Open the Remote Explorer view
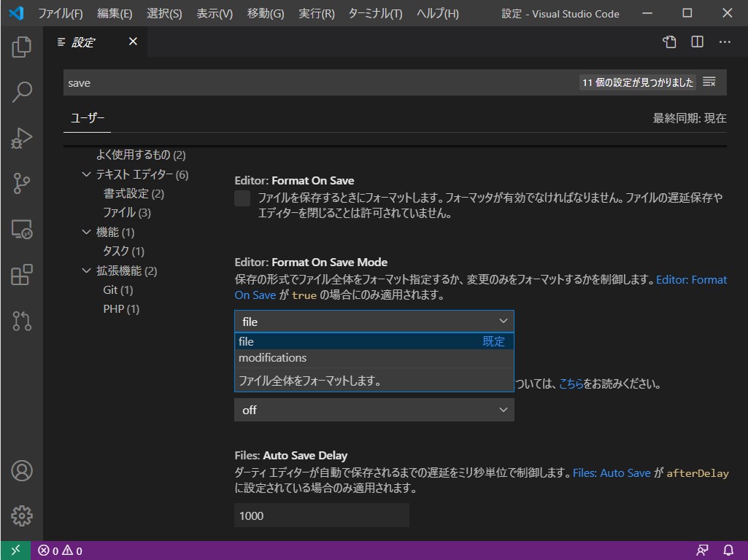 click(22, 229)
